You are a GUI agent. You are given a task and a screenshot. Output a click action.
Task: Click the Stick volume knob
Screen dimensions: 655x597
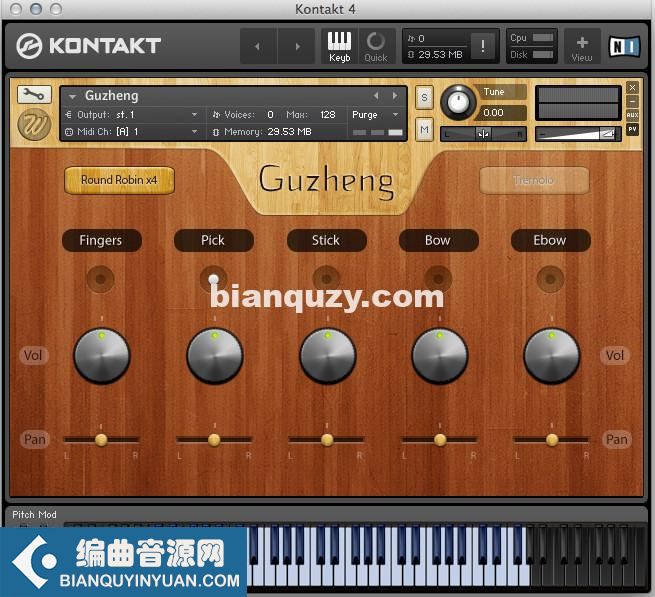pos(328,356)
